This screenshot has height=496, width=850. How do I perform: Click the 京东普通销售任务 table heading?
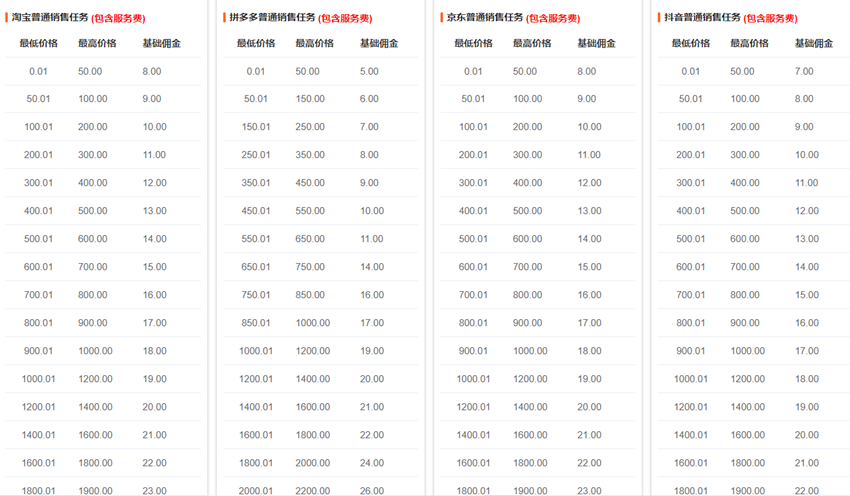point(485,17)
